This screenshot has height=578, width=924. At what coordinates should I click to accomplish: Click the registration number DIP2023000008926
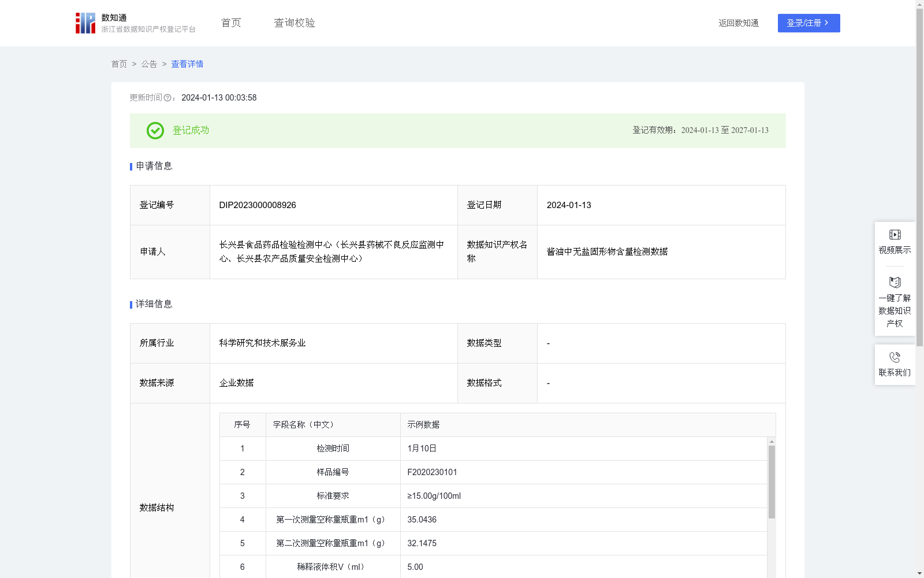pyautogui.click(x=258, y=205)
